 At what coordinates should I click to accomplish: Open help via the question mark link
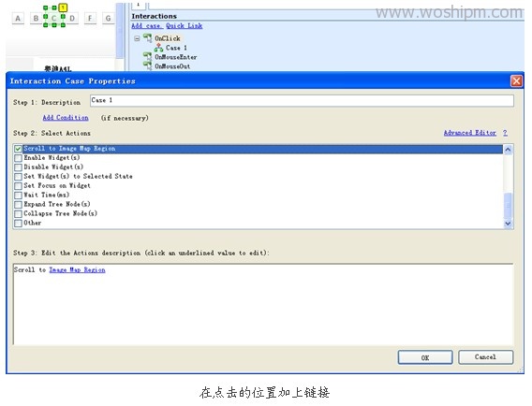point(505,133)
